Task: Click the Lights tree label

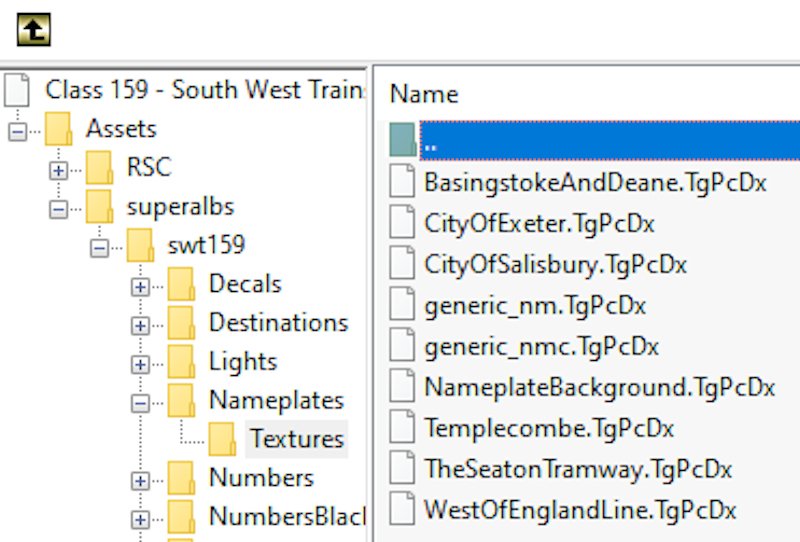Action: pyautogui.click(x=243, y=362)
